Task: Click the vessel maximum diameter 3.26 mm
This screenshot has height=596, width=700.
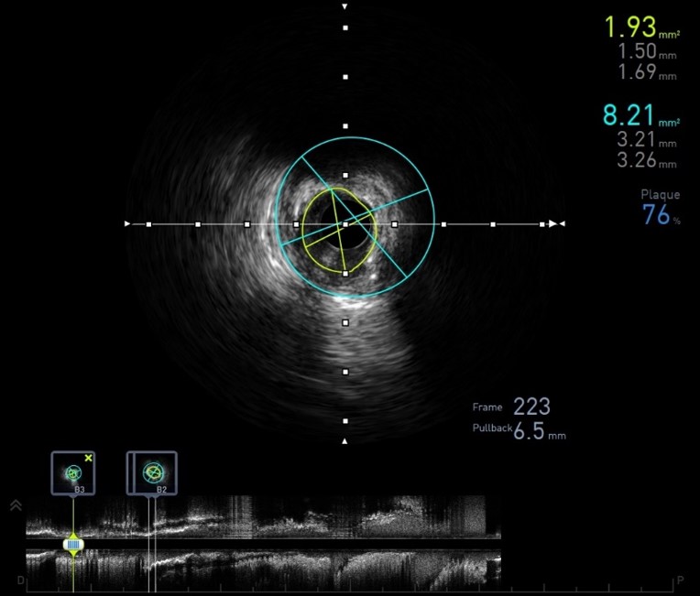Action: pos(629,164)
